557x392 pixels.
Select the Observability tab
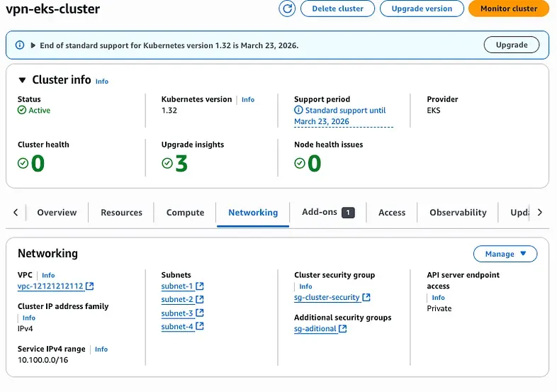coord(458,213)
